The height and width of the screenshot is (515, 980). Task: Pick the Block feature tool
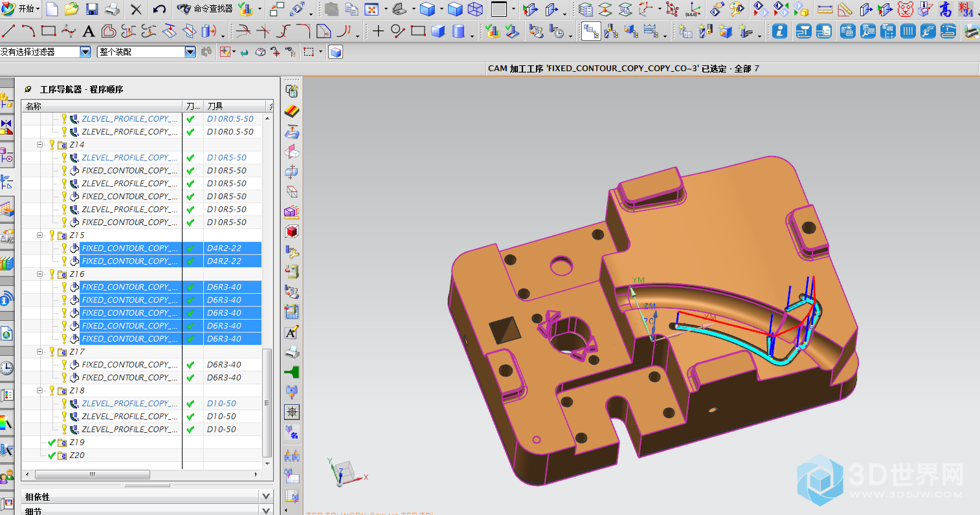[438, 30]
